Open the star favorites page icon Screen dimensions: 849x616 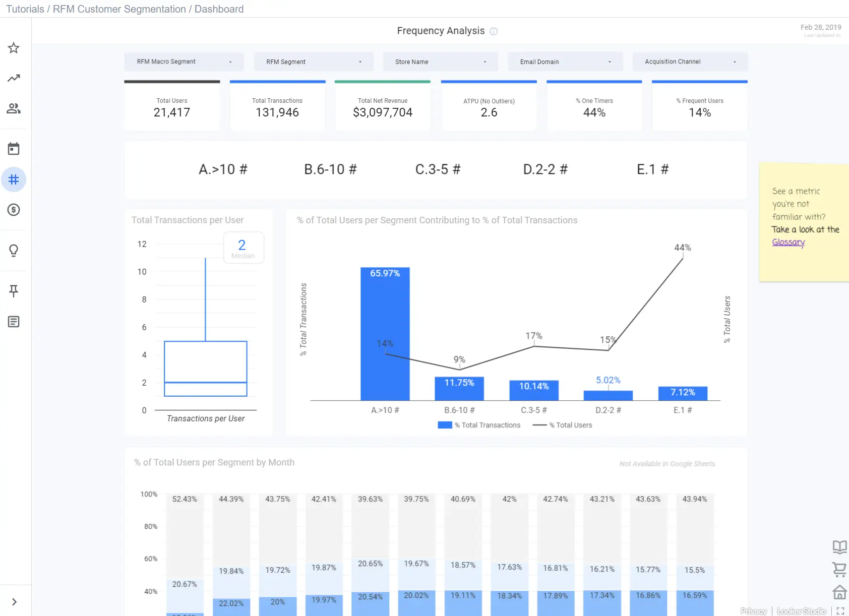click(14, 48)
